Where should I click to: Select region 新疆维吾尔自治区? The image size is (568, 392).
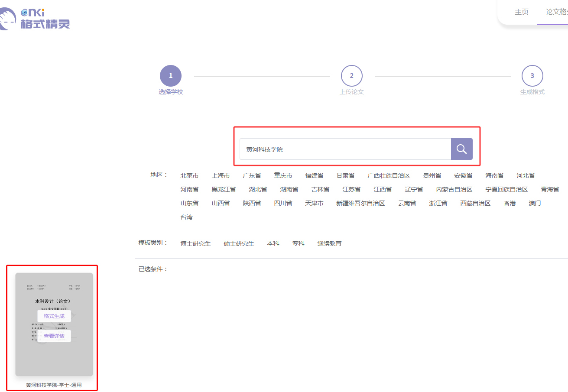pos(360,203)
